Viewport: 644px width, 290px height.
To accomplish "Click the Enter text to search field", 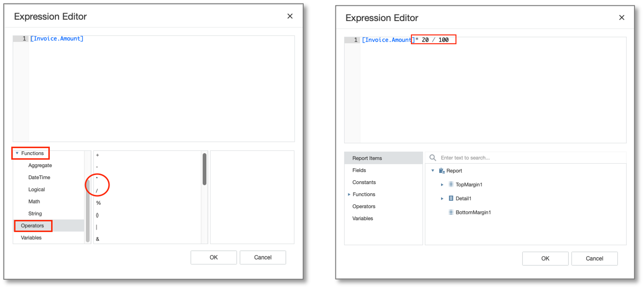I will coord(481,158).
